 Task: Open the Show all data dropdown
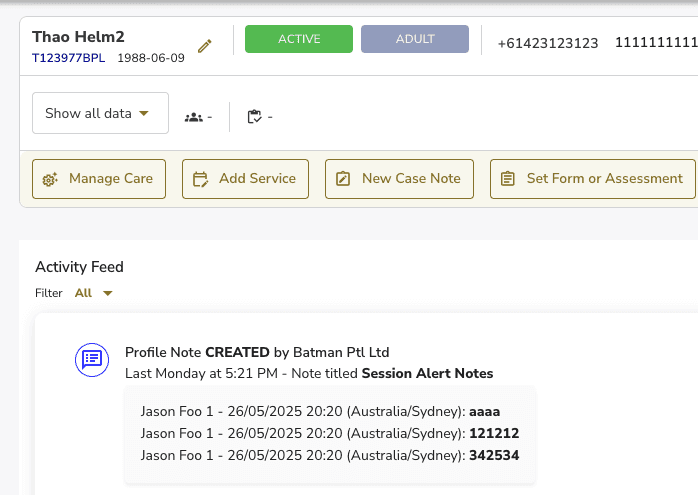pyautogui.click(x=100, y=113)
